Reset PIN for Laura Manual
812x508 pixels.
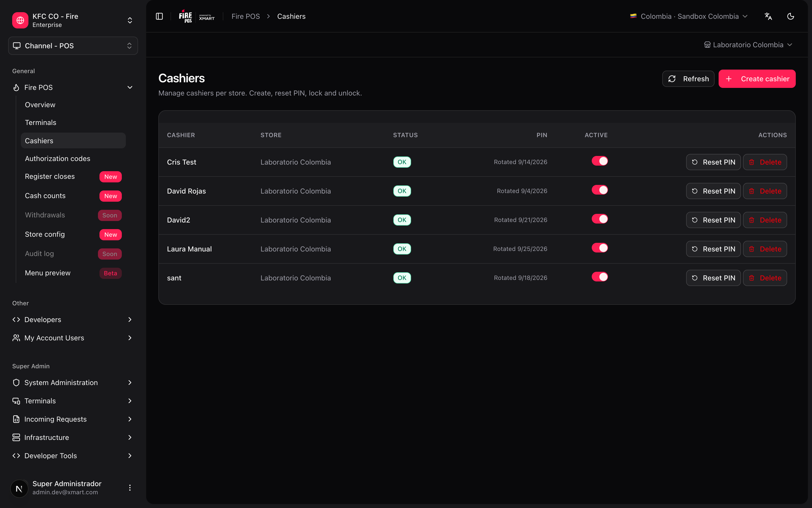[x=713, y=249]
